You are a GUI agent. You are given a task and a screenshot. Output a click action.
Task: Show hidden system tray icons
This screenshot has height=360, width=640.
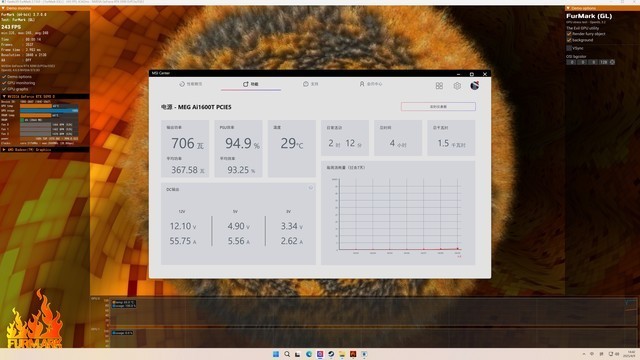click(584, 354)
